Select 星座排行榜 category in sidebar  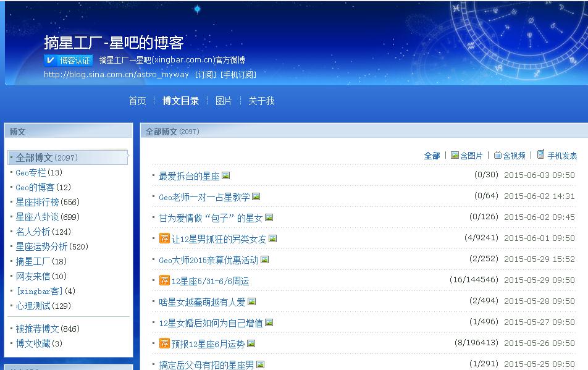pos(47,202)
